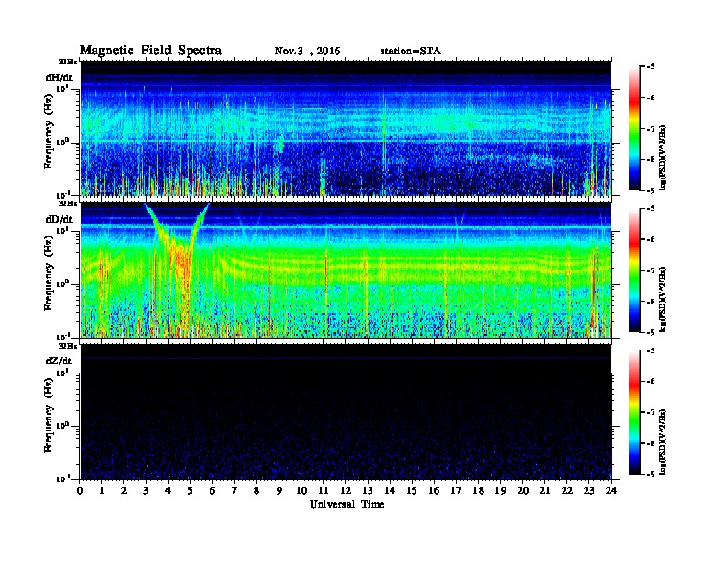Click the log(PSD) units label beside the dD/dt color scale
The height and width of the screenshot is (563, 728).
(x=664, y=299)
